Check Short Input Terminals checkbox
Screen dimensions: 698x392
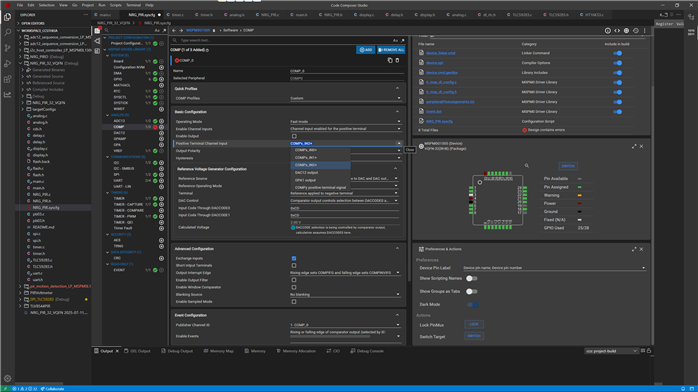(294, 266)
